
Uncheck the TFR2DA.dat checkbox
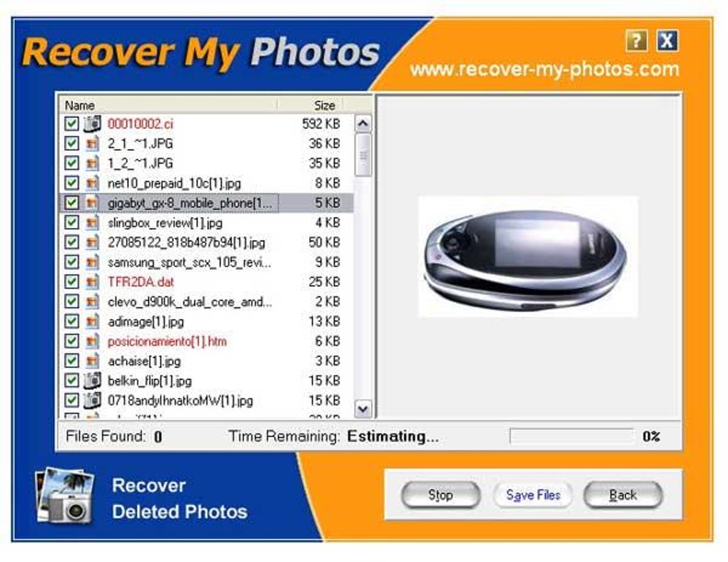coord(71,281)
